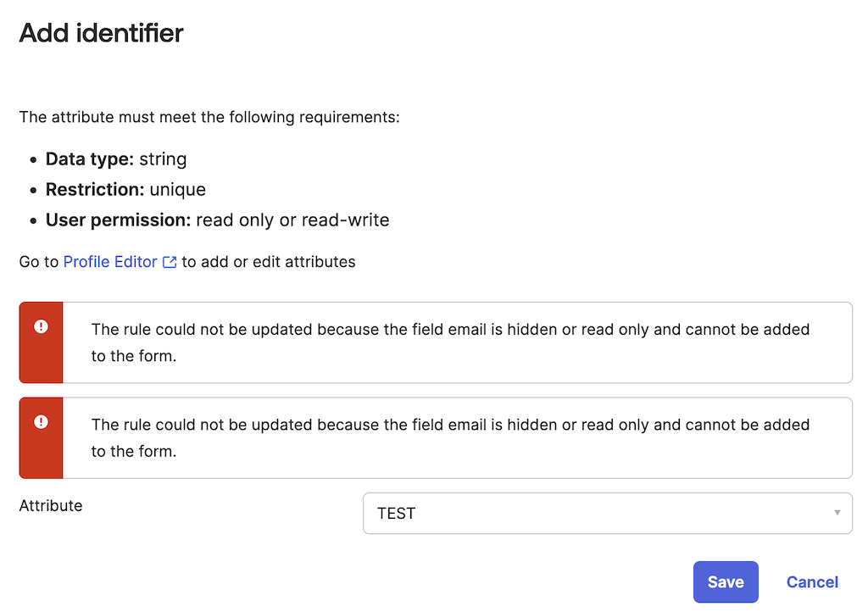Click the dropdown arrow on the Attribute field

(836, 513)
